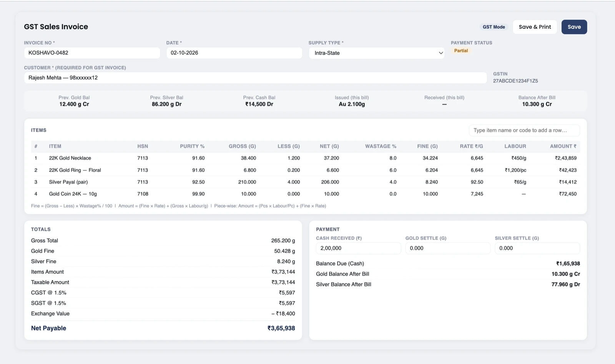Click the Save button

[x=574, y=27]
